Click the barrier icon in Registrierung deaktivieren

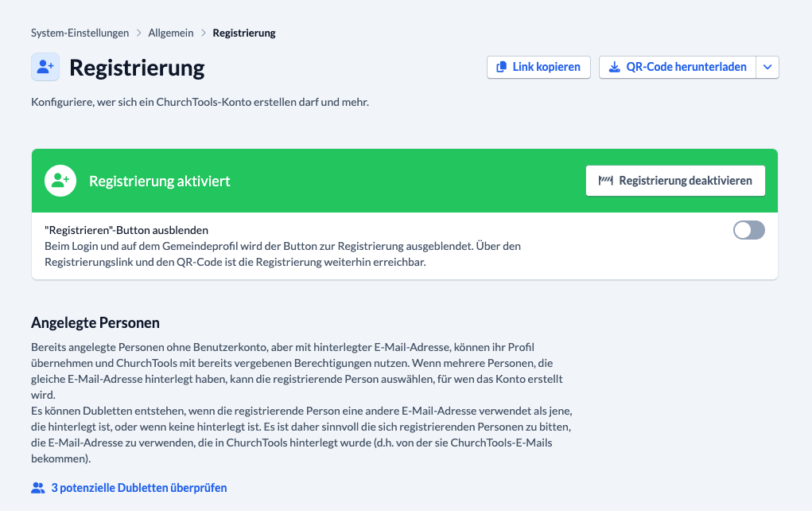(x=605, y=181)
